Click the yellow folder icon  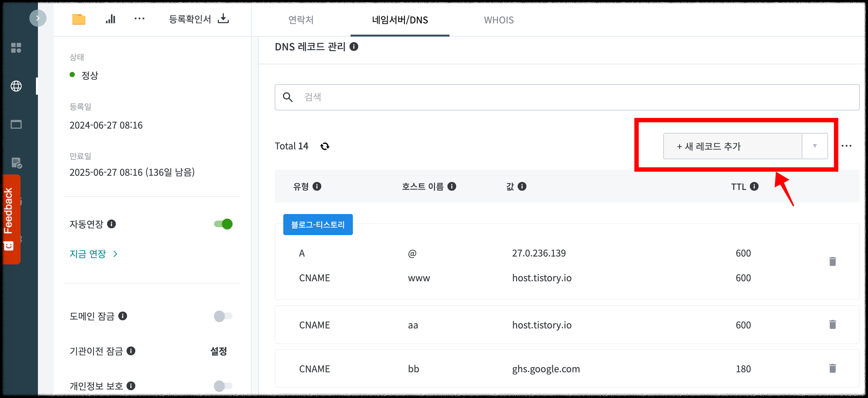[78, 19]
